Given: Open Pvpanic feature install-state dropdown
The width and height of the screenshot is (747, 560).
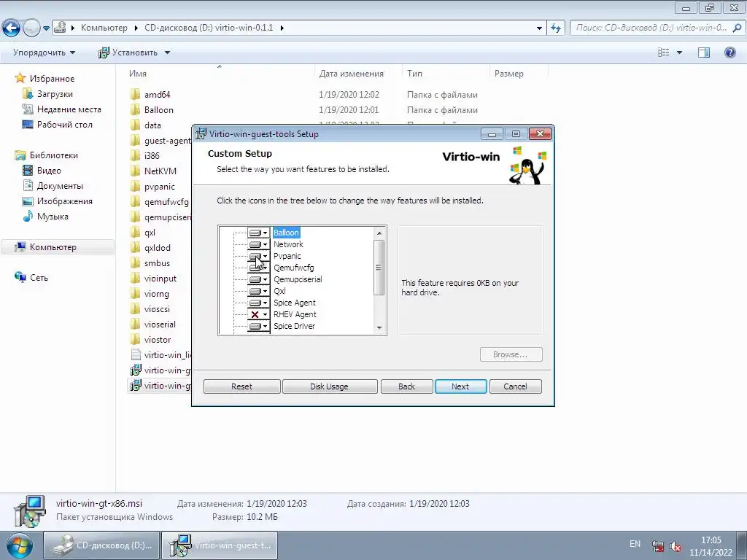Looking at the screenshot, I should tap(258, 256).
